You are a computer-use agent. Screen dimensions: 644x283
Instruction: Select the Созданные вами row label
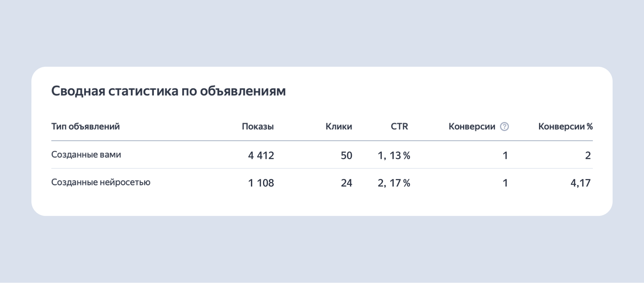click(86, 155)
